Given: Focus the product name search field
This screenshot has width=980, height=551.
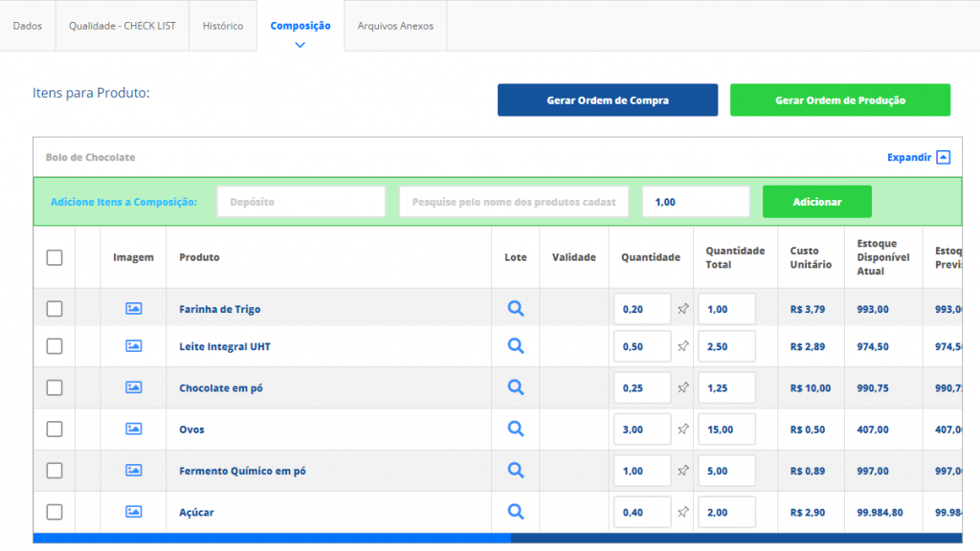Looking at the screenshot, I should (x=514, y=202).
